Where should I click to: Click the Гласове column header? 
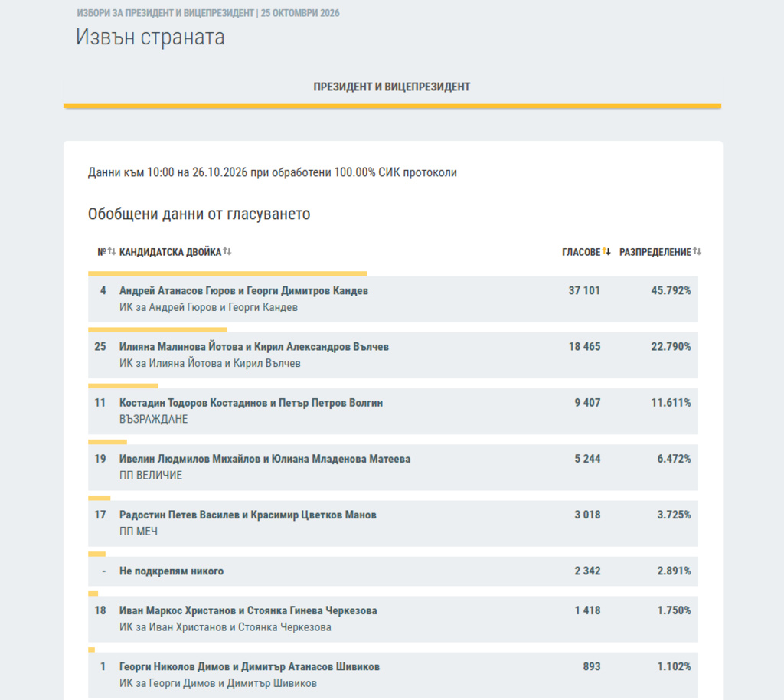coord(581,252)
